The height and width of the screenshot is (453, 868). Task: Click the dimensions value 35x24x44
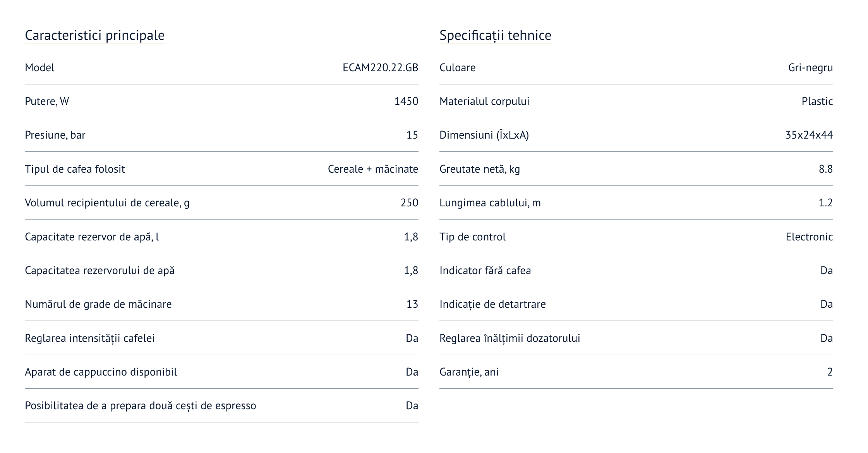(x=809, y=135)
